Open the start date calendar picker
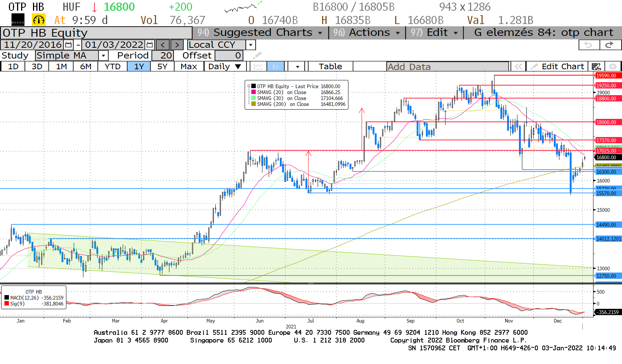Viewport: 622px width, 364px height. click(69, 45)
